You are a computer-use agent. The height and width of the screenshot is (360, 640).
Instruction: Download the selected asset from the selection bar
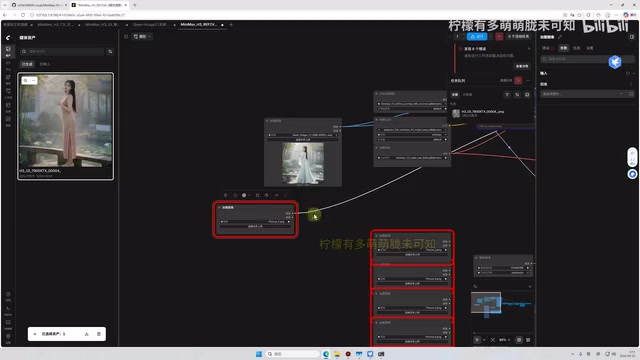click(87, 334)
